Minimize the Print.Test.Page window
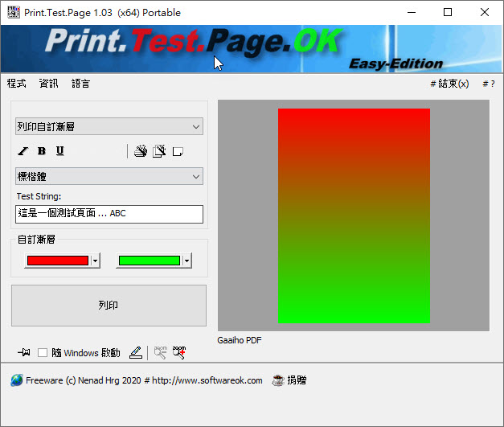The width and height of the screenshot is (504, 427). click(412, 12)
